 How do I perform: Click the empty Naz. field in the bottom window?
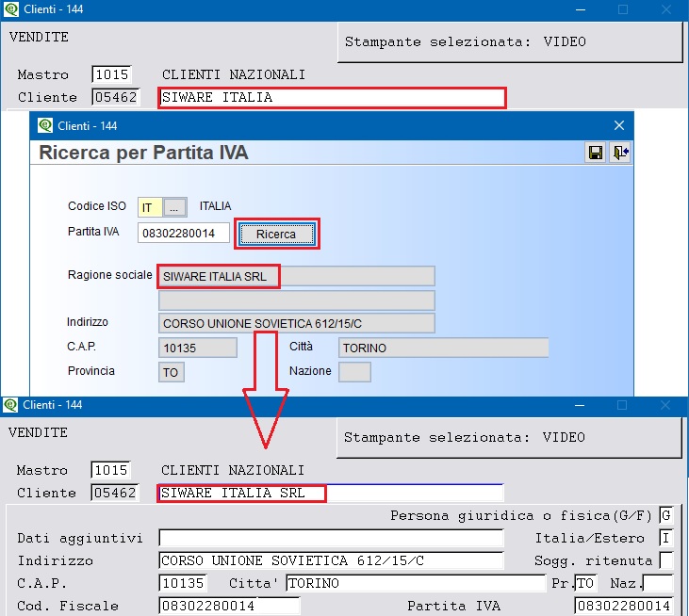click(658, 583)
